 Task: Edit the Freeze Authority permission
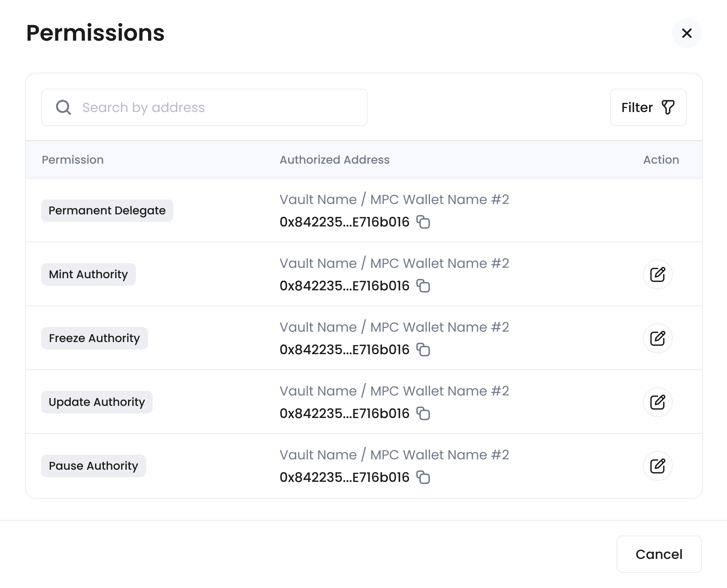coord(658,338)
